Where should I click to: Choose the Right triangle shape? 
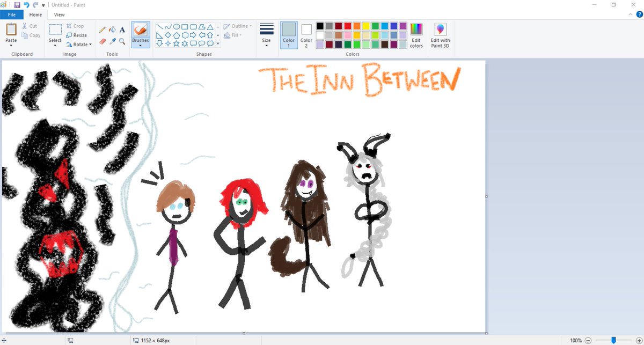[x=159, y=35]
